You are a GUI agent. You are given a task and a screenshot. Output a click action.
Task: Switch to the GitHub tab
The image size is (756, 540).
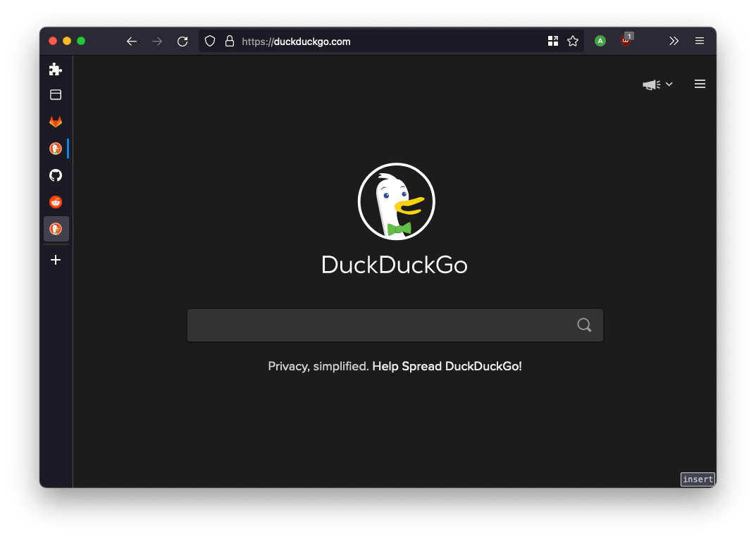56,175
